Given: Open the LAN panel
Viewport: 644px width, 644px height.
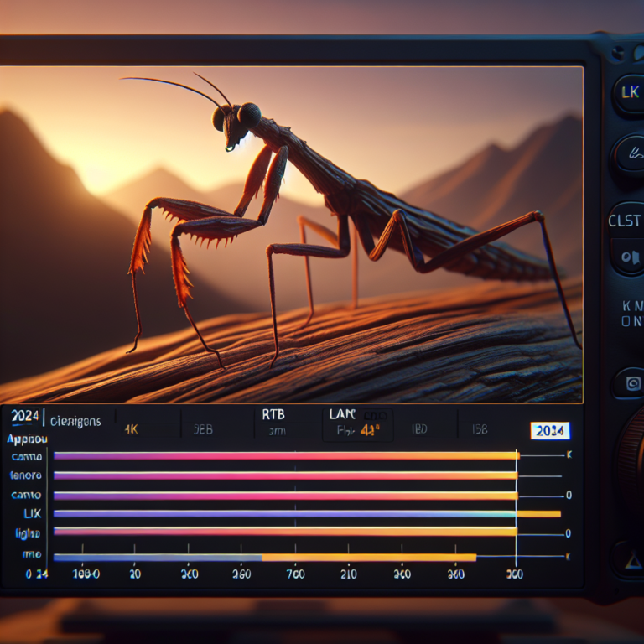Looking at the screenshot, I should point(342,415).
